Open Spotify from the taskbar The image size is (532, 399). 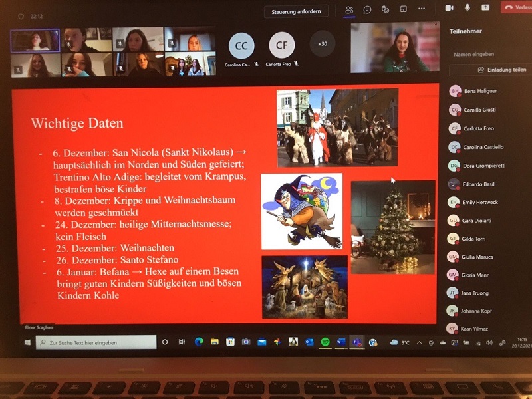(x=325, y=342)
